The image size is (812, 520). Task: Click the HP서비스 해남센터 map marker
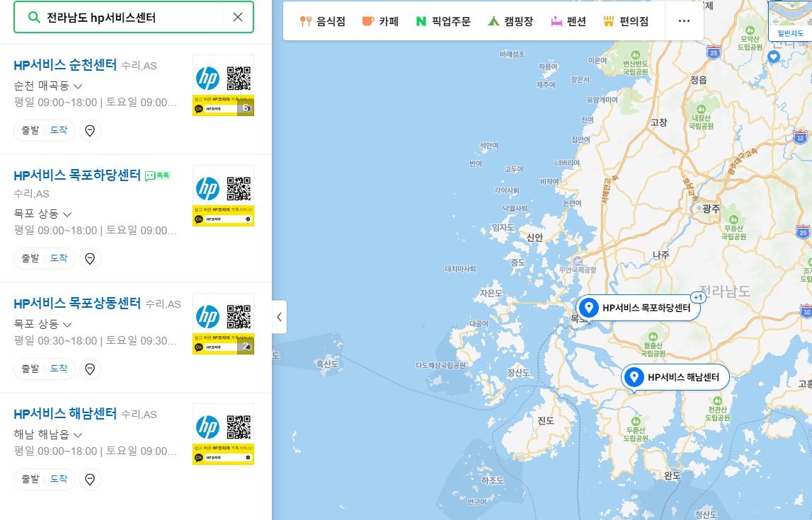[675, 377]
